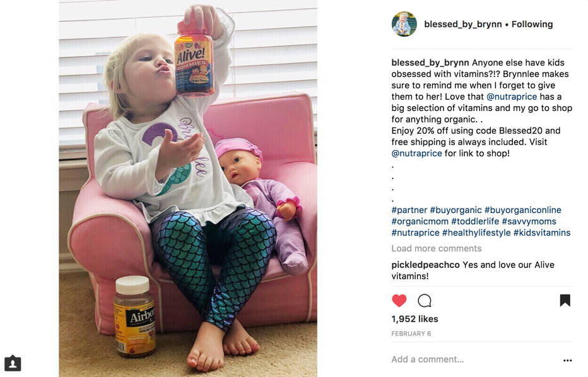
Task: View the 1,952 likes list
Action: click(x=415, y=319)
